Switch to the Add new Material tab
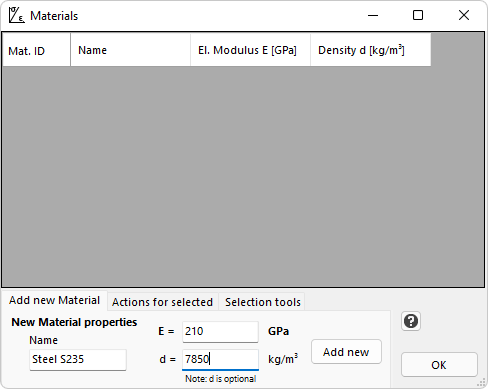The image size is (488, 389). click(54, 300)
